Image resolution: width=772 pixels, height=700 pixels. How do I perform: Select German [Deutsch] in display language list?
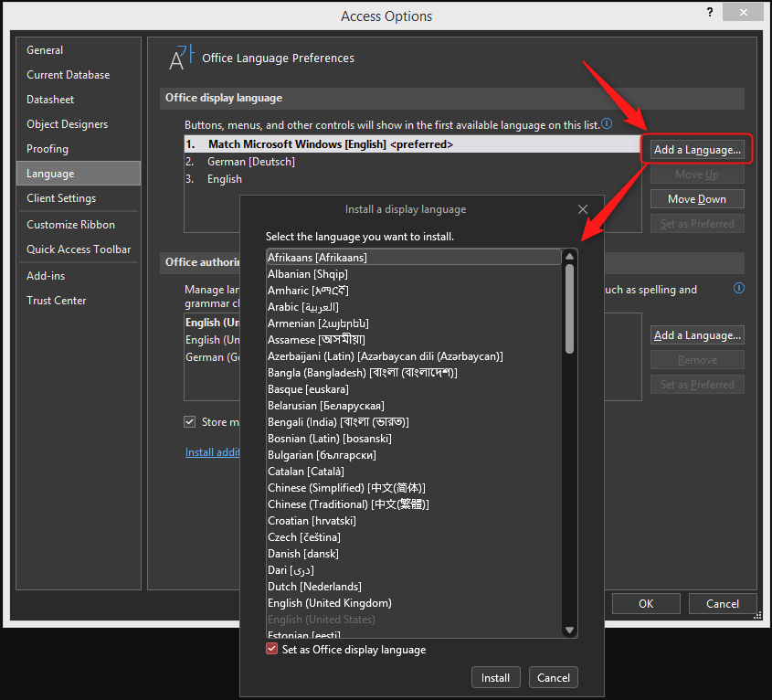pyautogui.click(x=413, y=162)
